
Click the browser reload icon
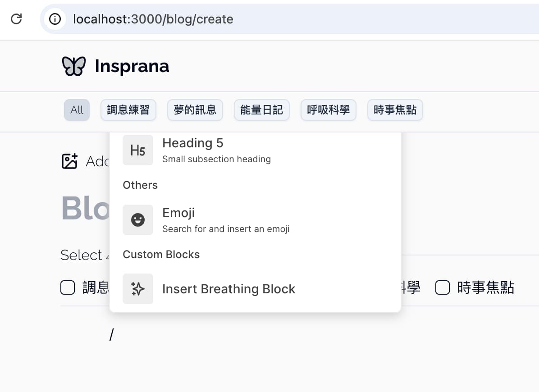click(16, 19)
